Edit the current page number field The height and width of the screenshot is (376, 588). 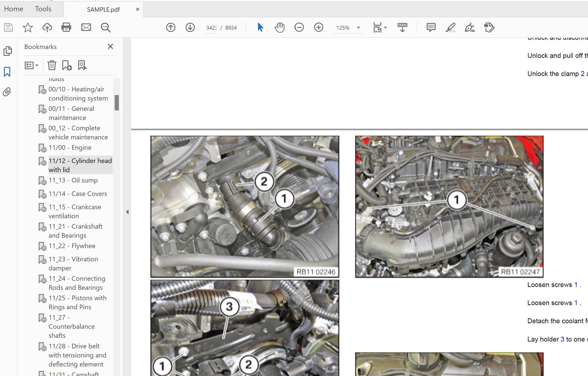coord(211,28)
